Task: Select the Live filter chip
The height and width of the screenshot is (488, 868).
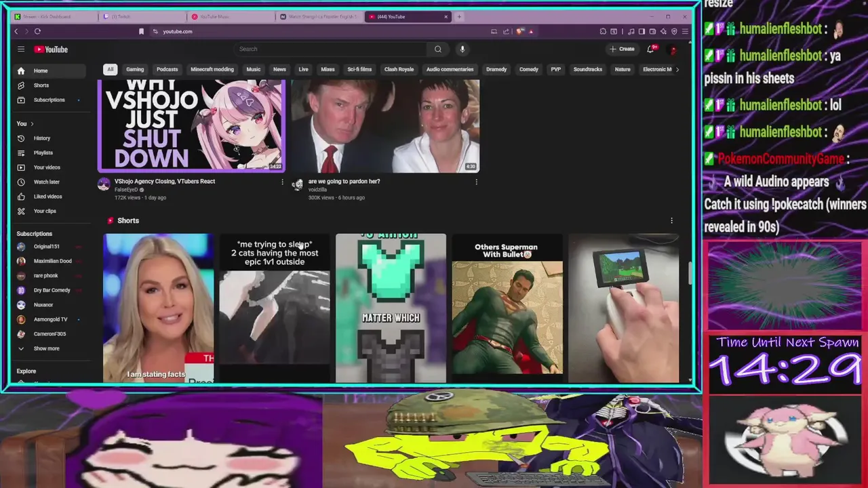Action: coord(303,69)
